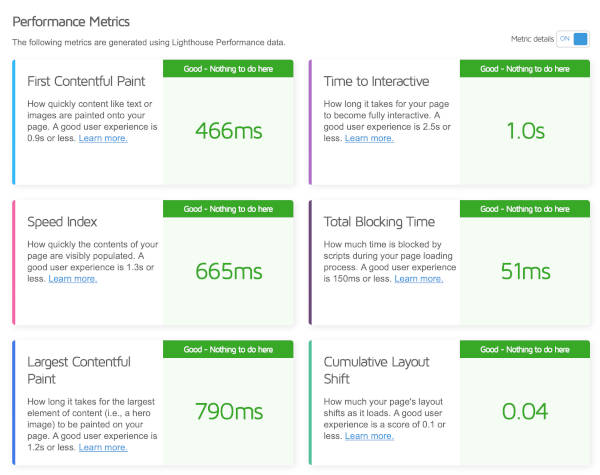Select the 1.0s value
This screenshot has width=600, height=475.
(x=525, y=131)
